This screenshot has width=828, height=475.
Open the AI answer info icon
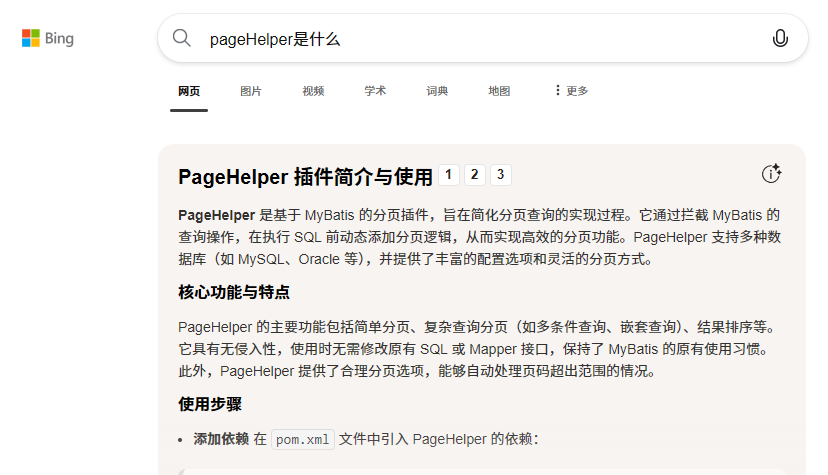coord(771,173)
